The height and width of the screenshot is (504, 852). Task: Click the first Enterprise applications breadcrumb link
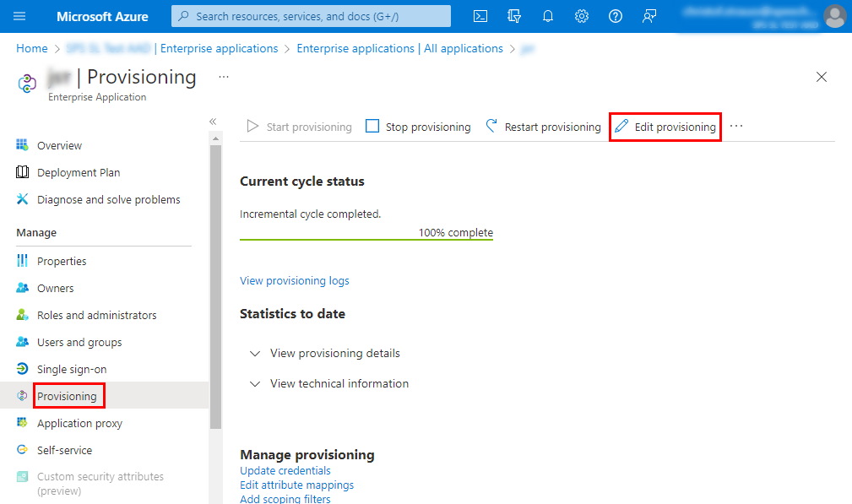click(x=219, y=48)
